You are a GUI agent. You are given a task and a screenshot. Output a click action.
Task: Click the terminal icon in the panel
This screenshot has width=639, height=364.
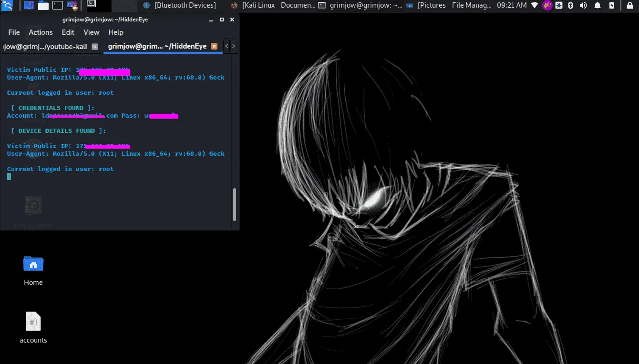(x=91, y=4)
